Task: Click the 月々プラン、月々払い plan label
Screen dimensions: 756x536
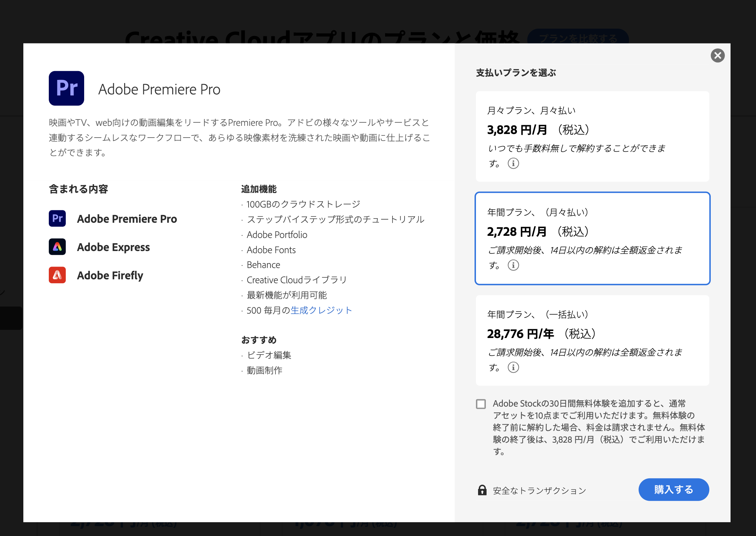Action: click(x=531, y=111)
